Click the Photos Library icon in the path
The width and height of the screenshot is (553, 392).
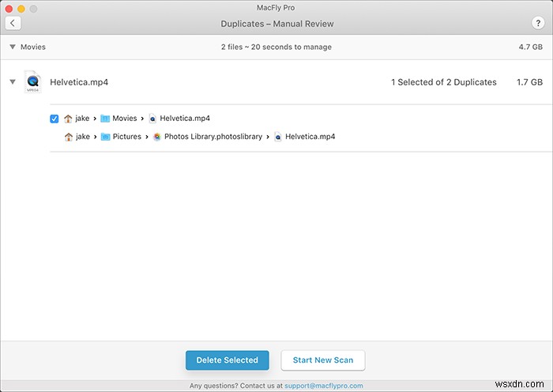click(157, 137)
